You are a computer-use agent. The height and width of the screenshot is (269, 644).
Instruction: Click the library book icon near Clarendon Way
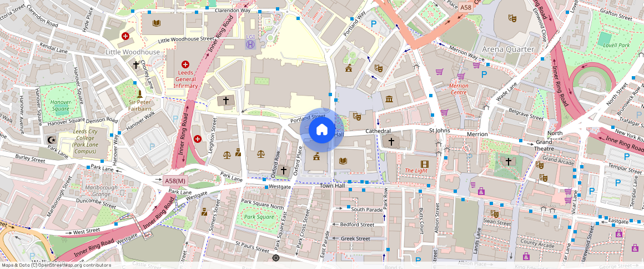[x=157, y=23]
